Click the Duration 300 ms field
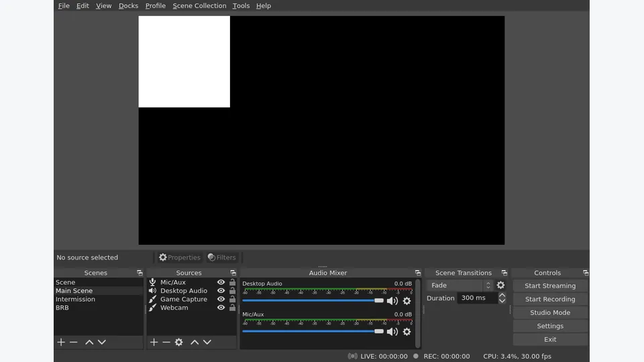 [477, 298]
